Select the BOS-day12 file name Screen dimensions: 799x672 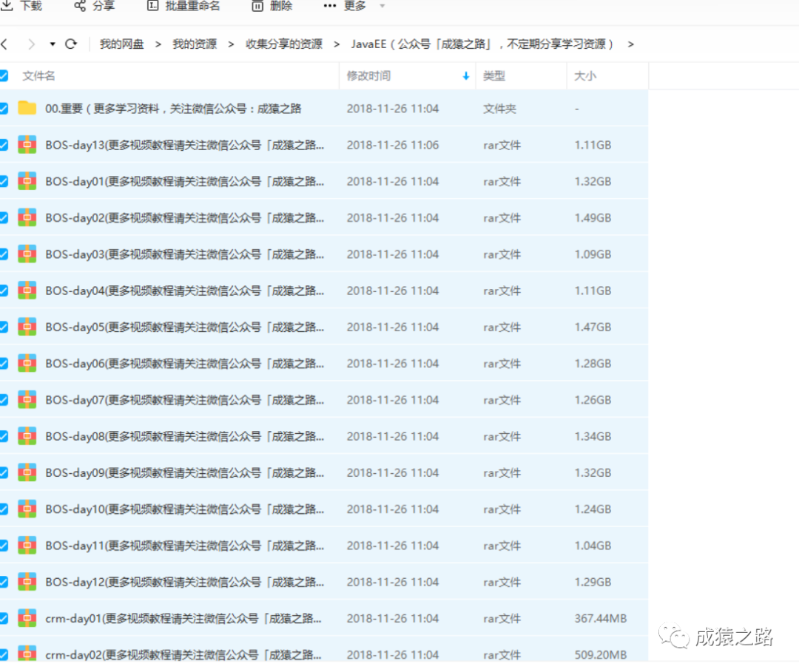tap(184, 582)
